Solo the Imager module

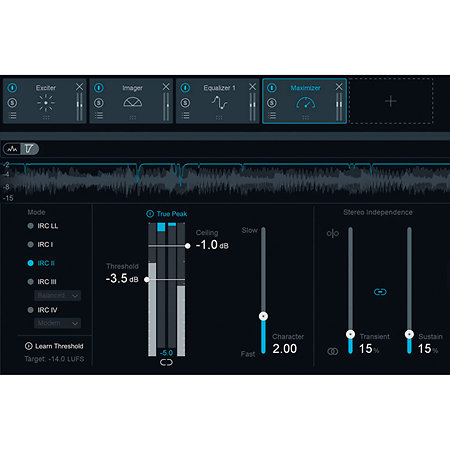pyautogui.click(x=99, y=103)
